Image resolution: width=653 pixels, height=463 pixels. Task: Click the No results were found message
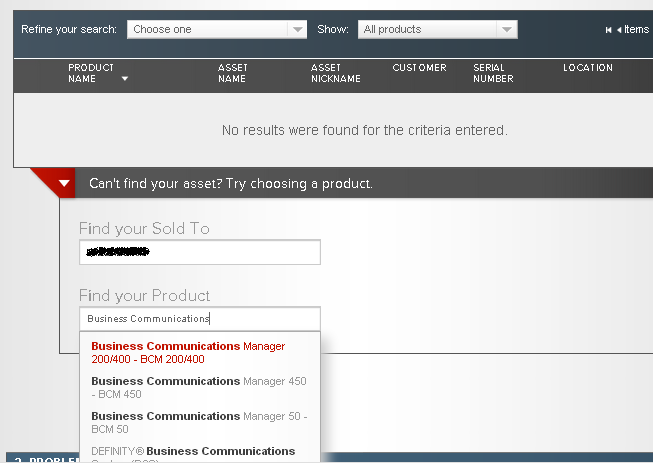[x=365, y=130]
